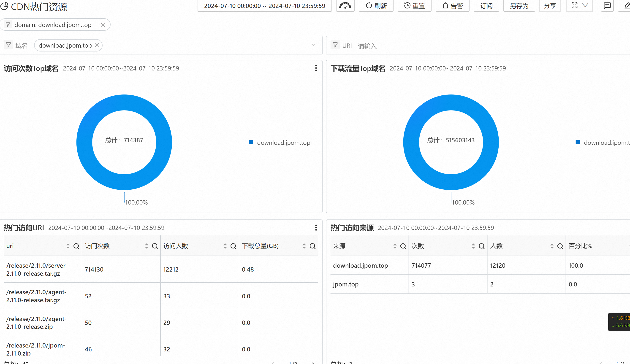Open the comment panel icon
Image resolution: width=630 pixels, height=364 pixels.
click(x=607, y=5)
